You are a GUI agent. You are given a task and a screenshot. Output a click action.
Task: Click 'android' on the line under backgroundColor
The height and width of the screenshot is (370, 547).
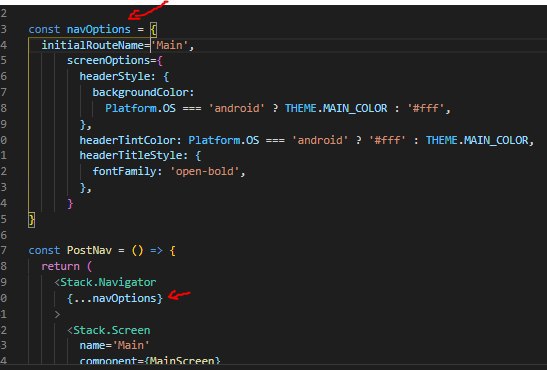237,108
